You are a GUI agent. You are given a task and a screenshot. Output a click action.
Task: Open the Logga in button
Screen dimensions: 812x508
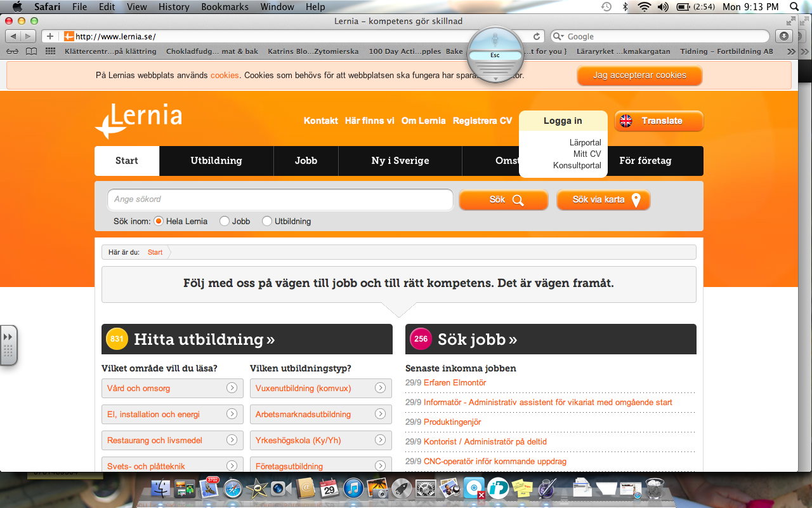click(x=563, y=121)
